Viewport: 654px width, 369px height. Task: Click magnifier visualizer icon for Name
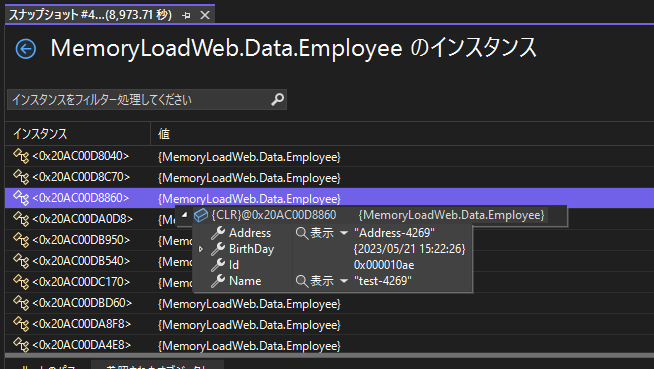pos(301,281)
